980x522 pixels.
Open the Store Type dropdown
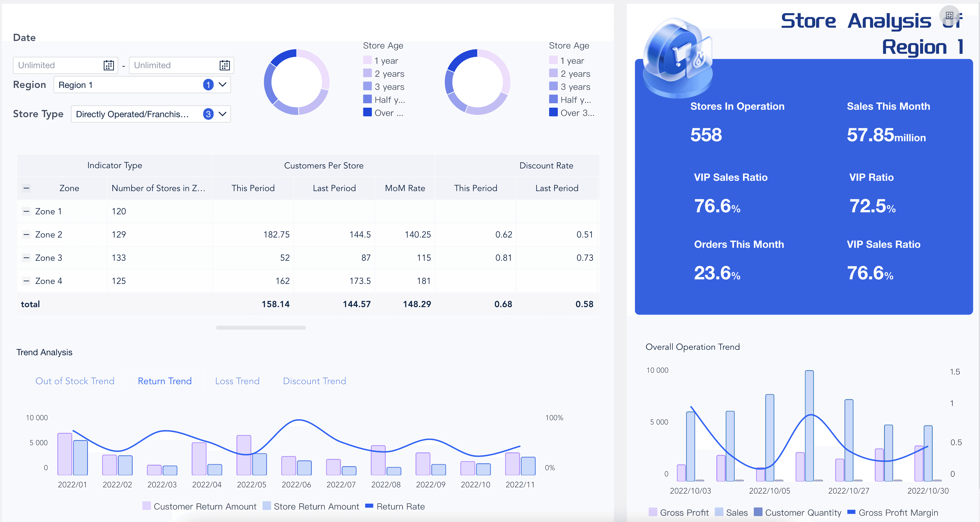tap(151, 114)
